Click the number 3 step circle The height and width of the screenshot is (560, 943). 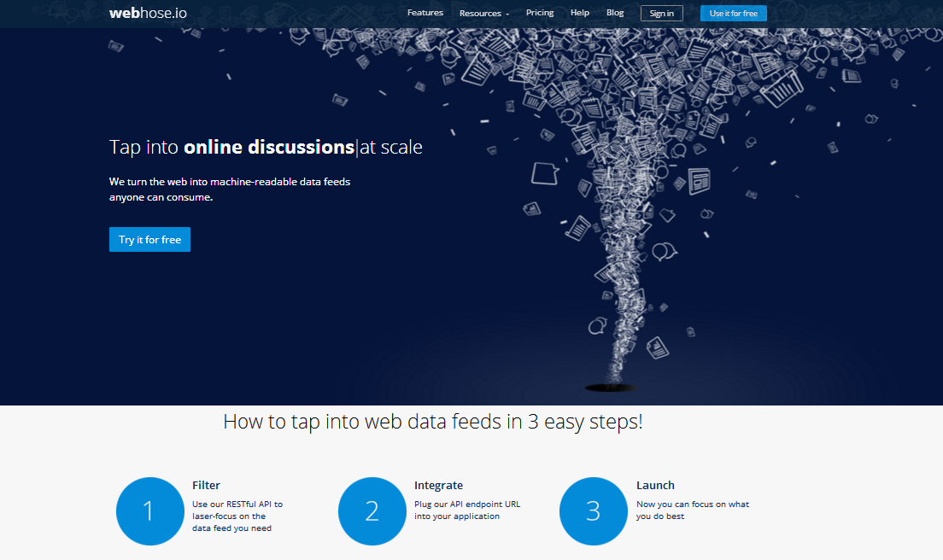point(593,511)
